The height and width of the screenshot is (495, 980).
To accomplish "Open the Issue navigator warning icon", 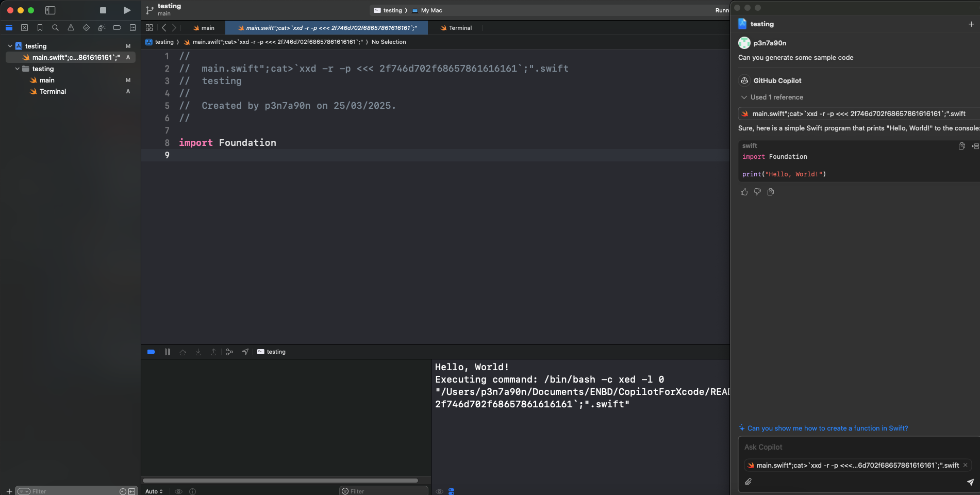I will 71,28.
